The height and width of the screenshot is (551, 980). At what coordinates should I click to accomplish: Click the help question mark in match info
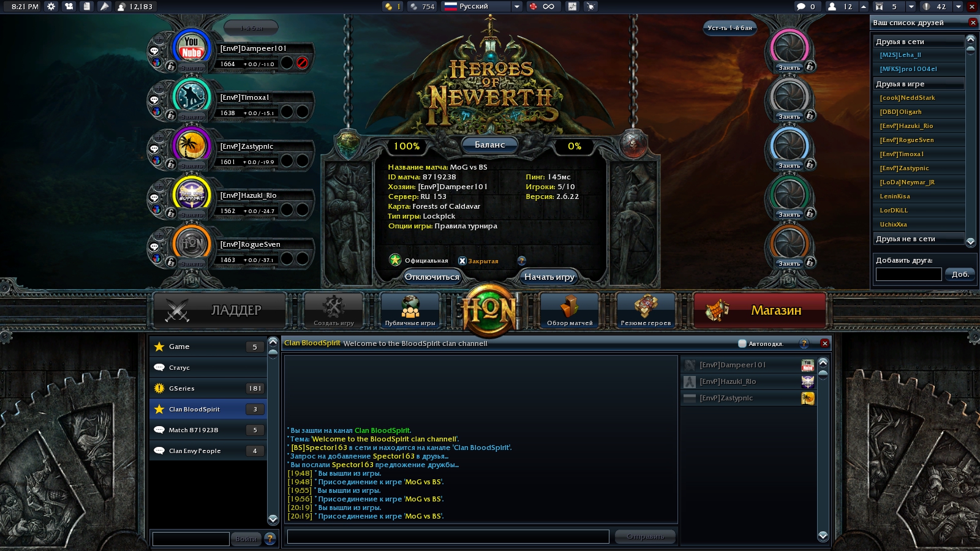[522, 260]
